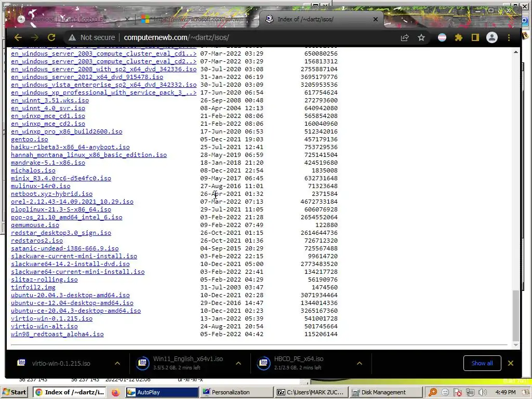The width and height of the screenshot is (532, 399).
Task: Switch to AutoPlay in the taskbar
Action: coord(162,392)
